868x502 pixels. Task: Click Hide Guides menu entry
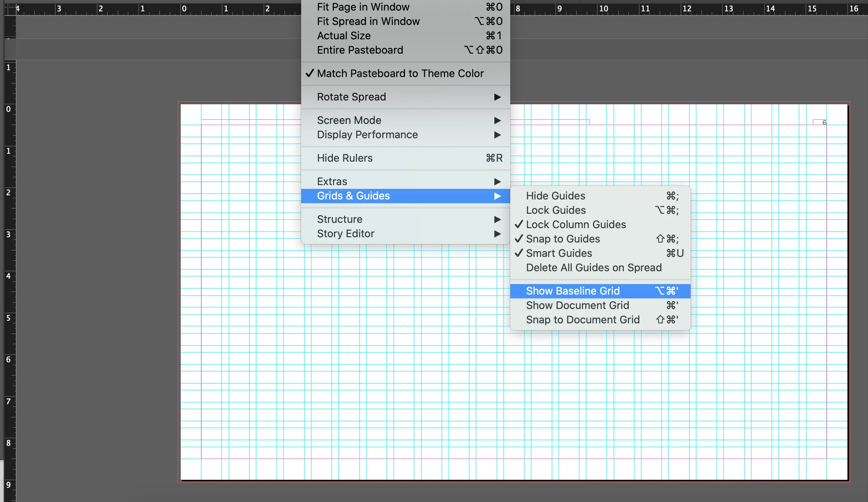click(556, 196)
